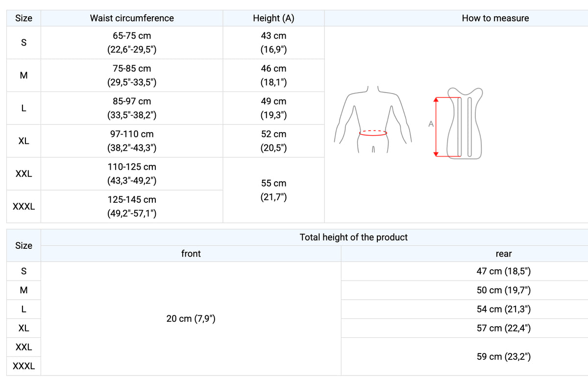Select the 'rear' column header
Screen dimensions: 588x379
(504, 254)
